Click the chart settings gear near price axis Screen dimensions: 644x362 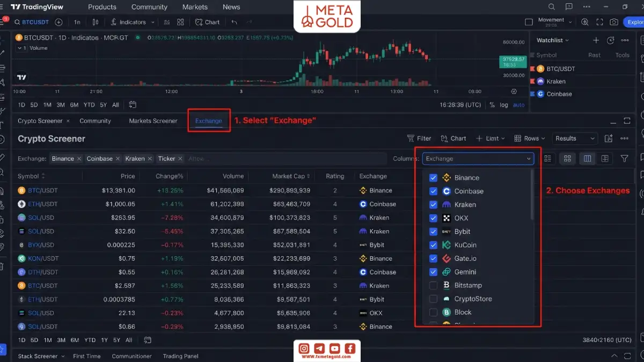[x=514, y=92]
